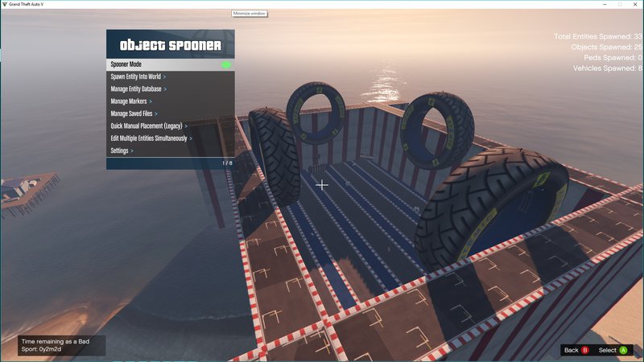Click the Vehicles Spawned counter
Screen dimensions: 644x362
tap(608, 68)
